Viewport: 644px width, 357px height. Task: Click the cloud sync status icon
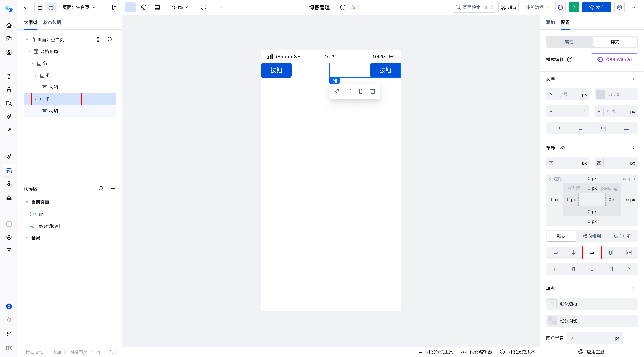[x=353, y=7]
